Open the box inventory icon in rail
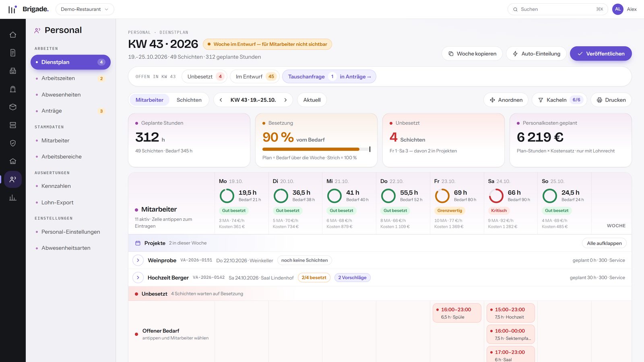The image size is (644, 362). click(13, 107)
